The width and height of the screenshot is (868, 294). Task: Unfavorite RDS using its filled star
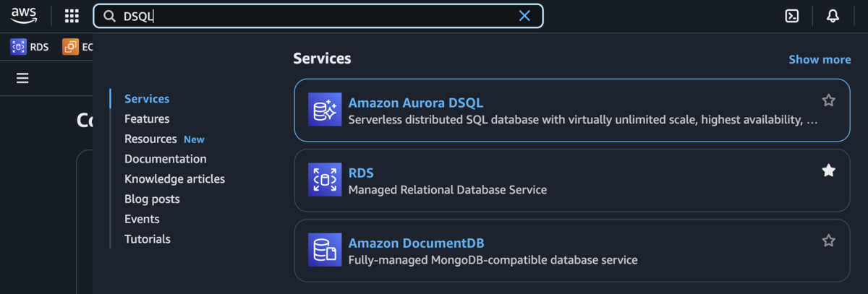[x=829, y=170]
